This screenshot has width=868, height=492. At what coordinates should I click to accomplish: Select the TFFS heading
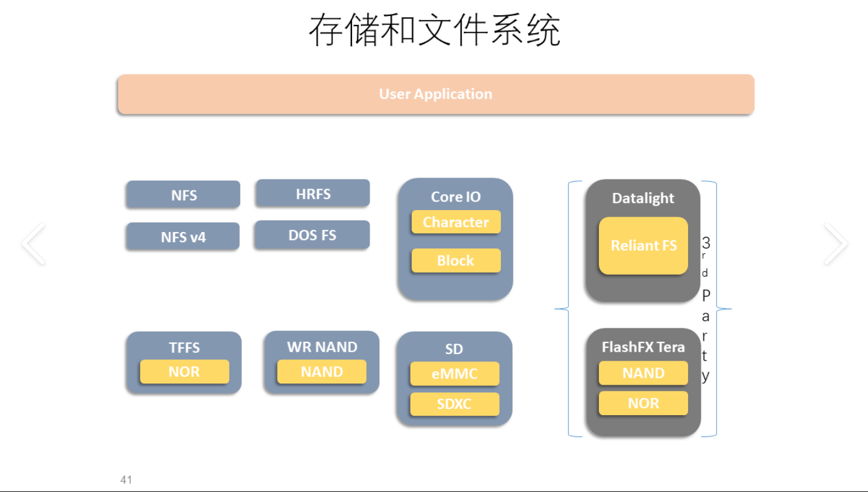coord(184,347)
